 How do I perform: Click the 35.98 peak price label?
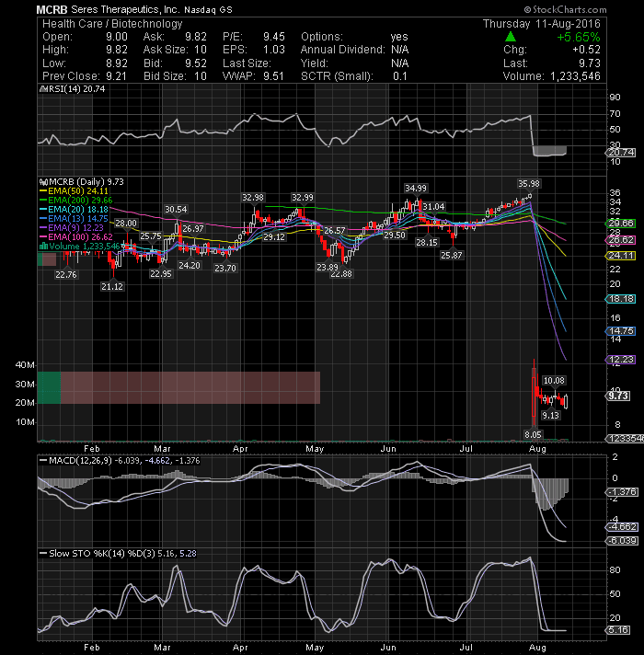pyautogui.click(x=529, y=184)
